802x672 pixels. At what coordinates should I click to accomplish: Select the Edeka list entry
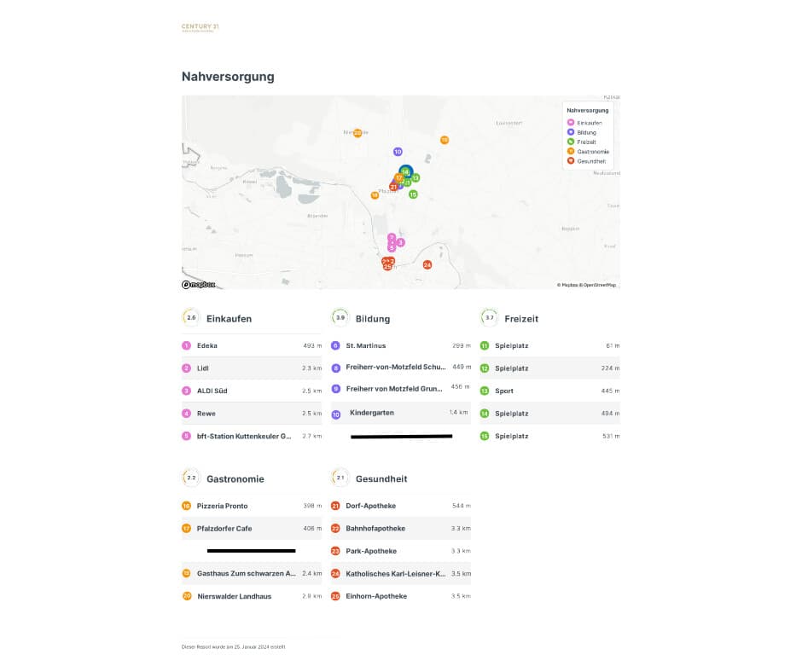[x=252, y=345]
